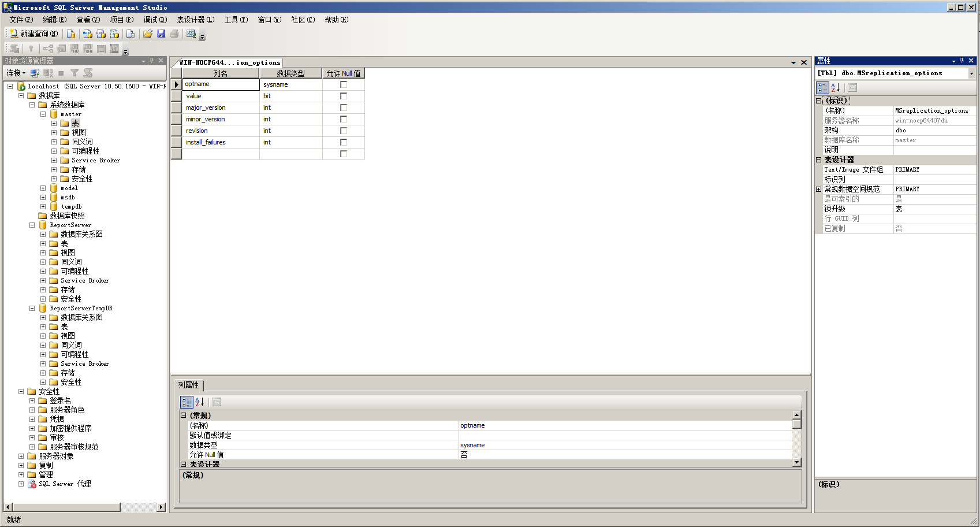Click the Manage Check Constraints icon
This screenshot has height=527, width=980.
pyautogui.click(x=101, y=49)
